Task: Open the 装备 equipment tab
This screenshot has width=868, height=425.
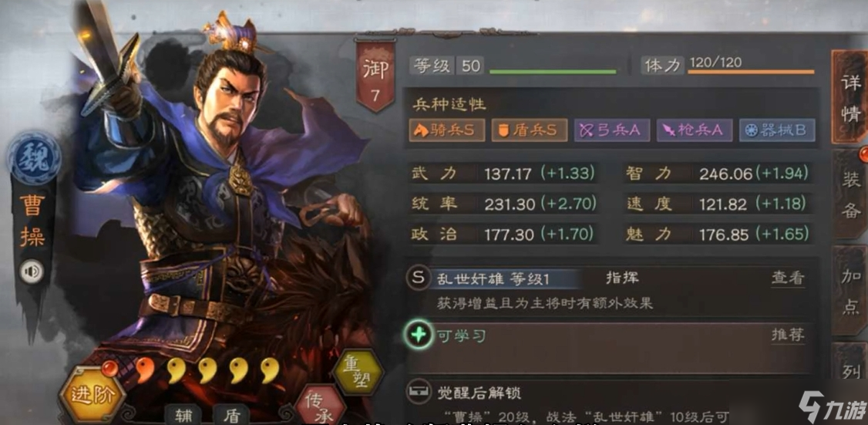Action: point(849,193)
